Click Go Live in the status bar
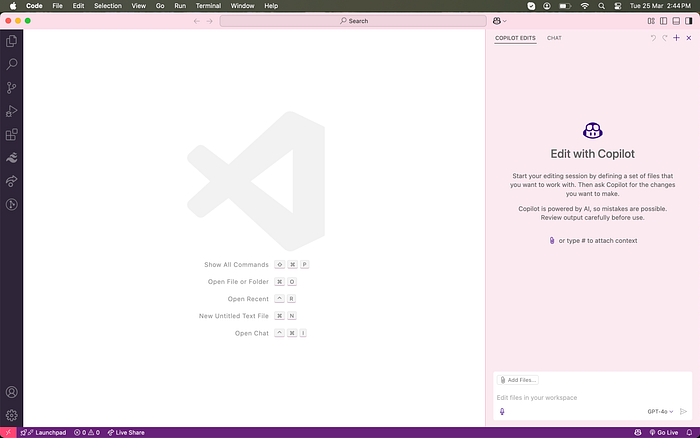Screen dimensions: 700x438 (x=663, y=433)
